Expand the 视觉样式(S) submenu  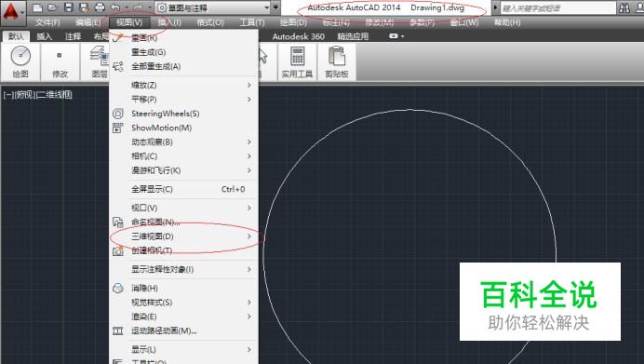coord(183,303)
